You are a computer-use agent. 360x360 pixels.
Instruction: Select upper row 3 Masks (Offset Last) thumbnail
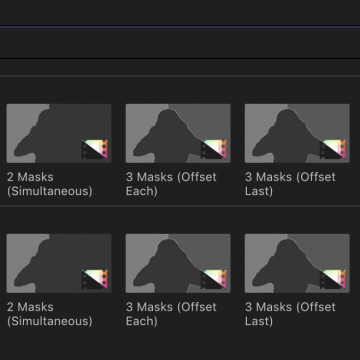point(297,133)
